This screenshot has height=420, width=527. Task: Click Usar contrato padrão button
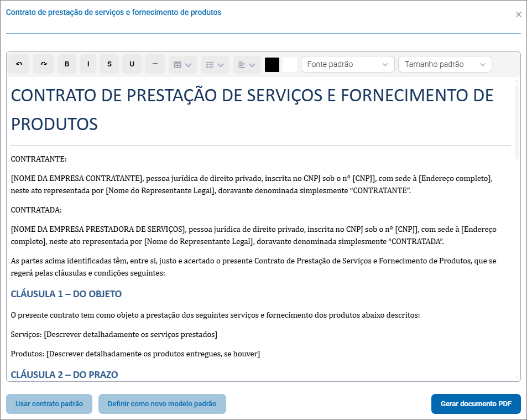49,404
